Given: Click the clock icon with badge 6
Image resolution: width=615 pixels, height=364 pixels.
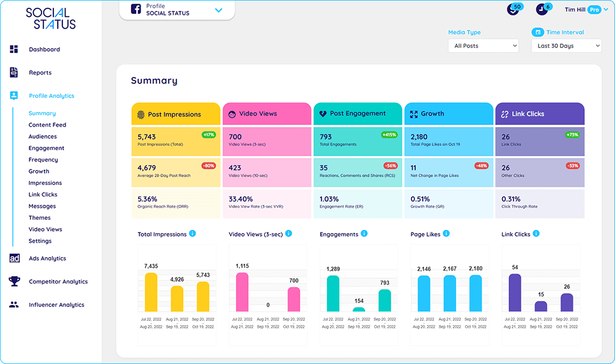Looking at the screenshot, I should click(542, 8).
